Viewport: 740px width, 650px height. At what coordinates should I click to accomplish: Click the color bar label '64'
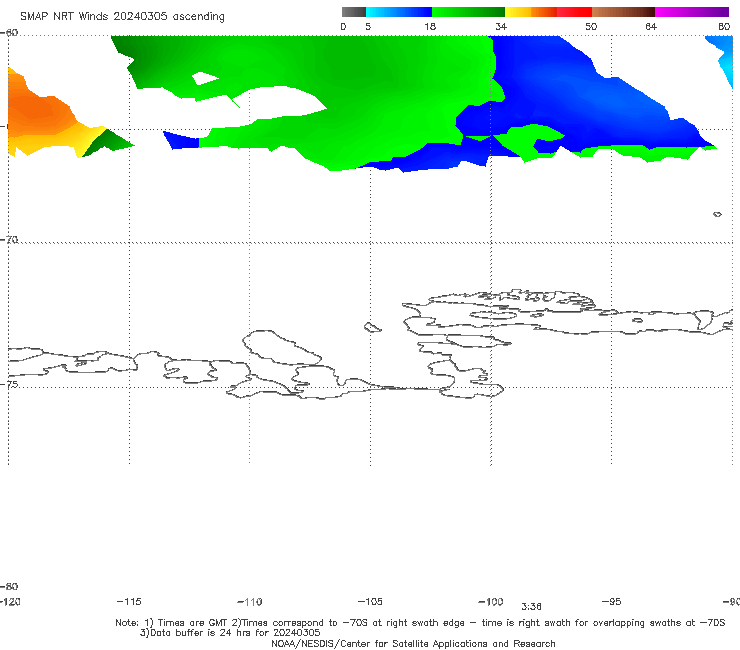click(651, 27)
